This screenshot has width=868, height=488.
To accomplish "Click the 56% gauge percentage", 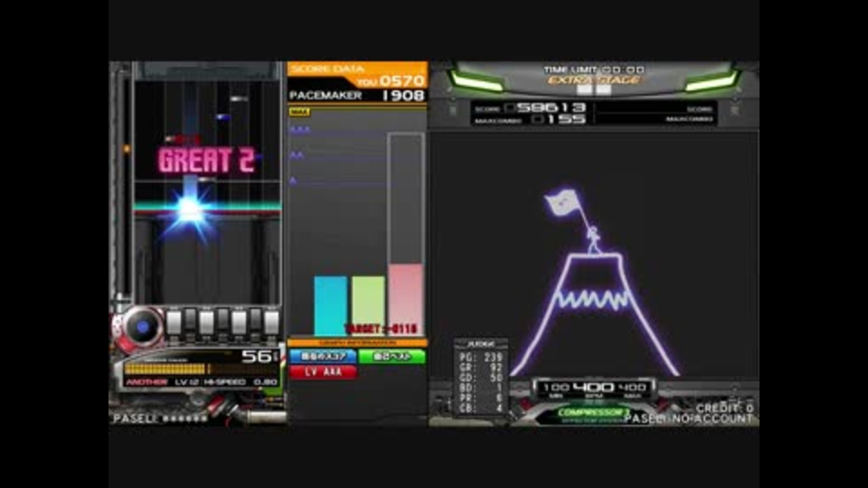I will point(259,357).
